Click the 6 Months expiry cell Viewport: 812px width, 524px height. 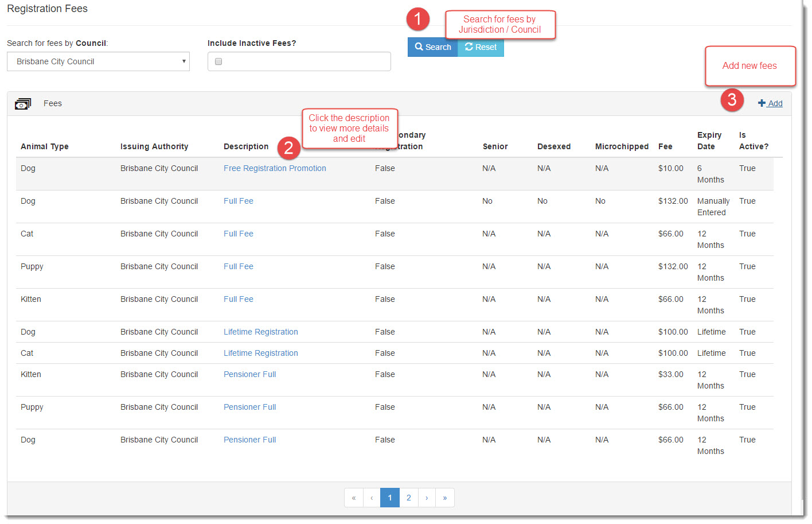[710, 174]
